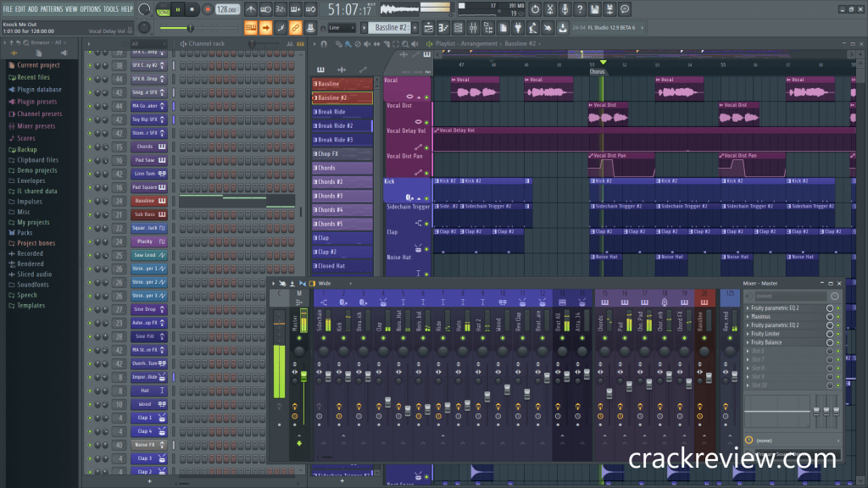Open the OPTIONS menu
This screenshot has width=868, height=488.
tap(90, 8)
